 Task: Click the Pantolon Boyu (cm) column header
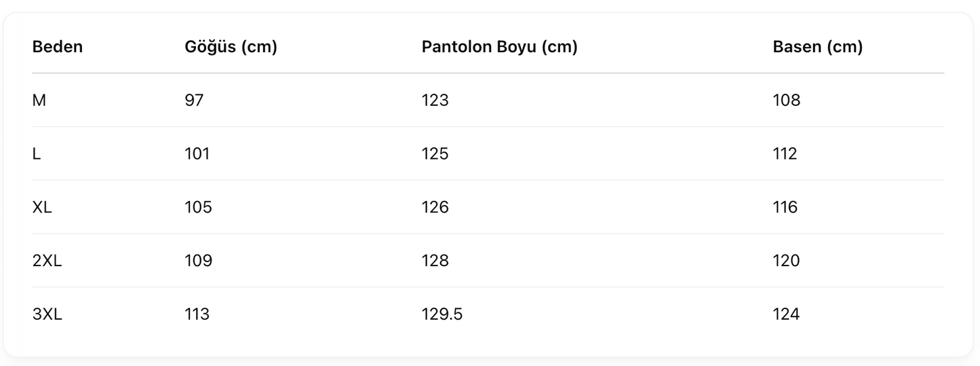click(499, 48)
